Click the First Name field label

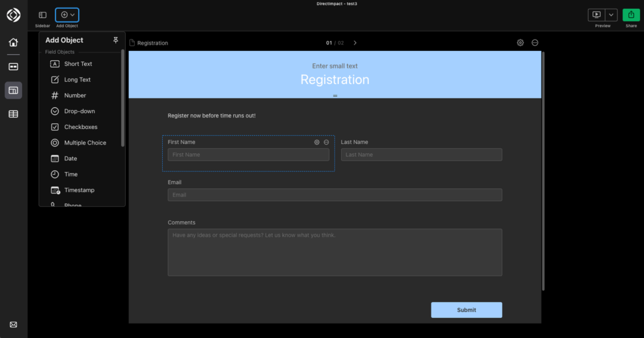click(x=182, y=142)
